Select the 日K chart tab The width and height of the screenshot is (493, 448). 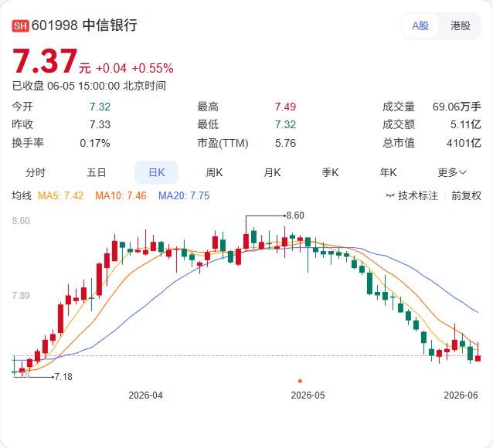pos(156,172)
